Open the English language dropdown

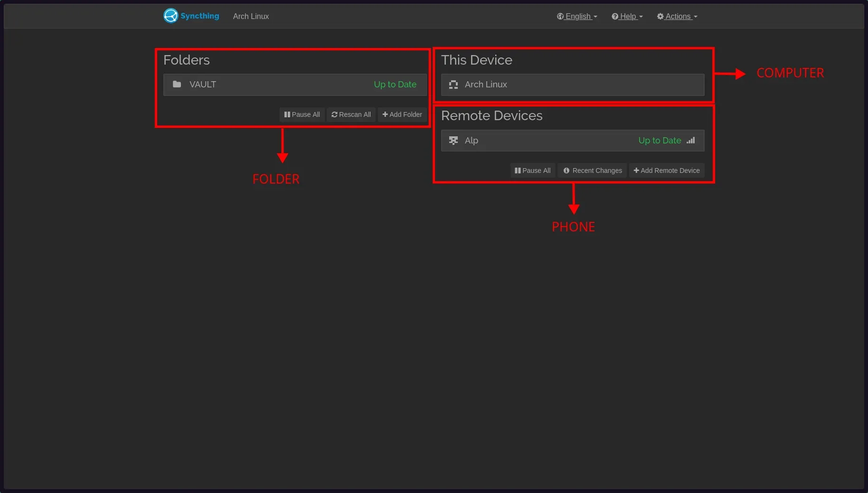click(x=577, y=16)
